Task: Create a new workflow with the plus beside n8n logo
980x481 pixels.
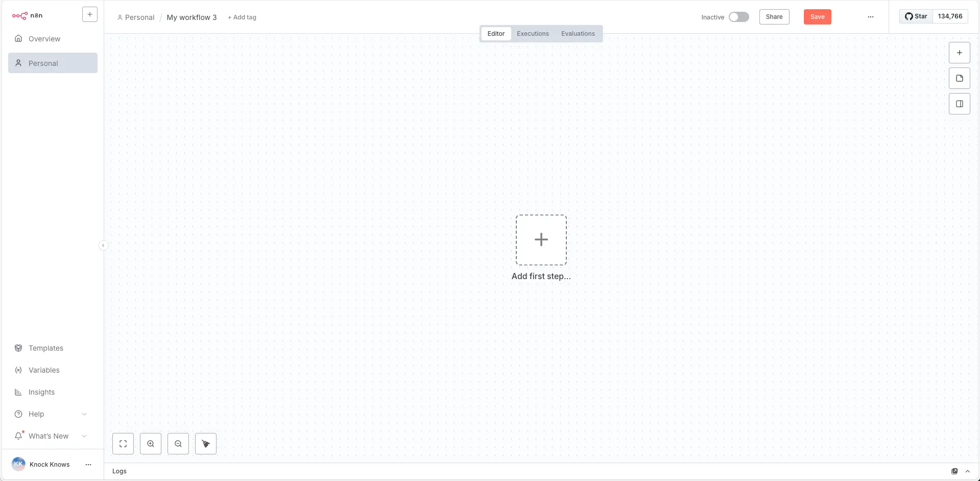Action: (x=90, y=14)
